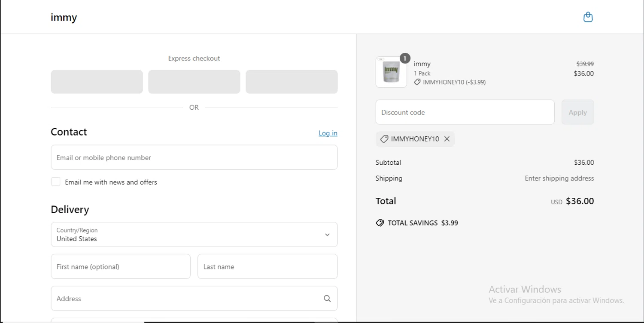Viewport: 644px width, 323px height.
Task: Click the immy store logo
Action: click(64, 18)
